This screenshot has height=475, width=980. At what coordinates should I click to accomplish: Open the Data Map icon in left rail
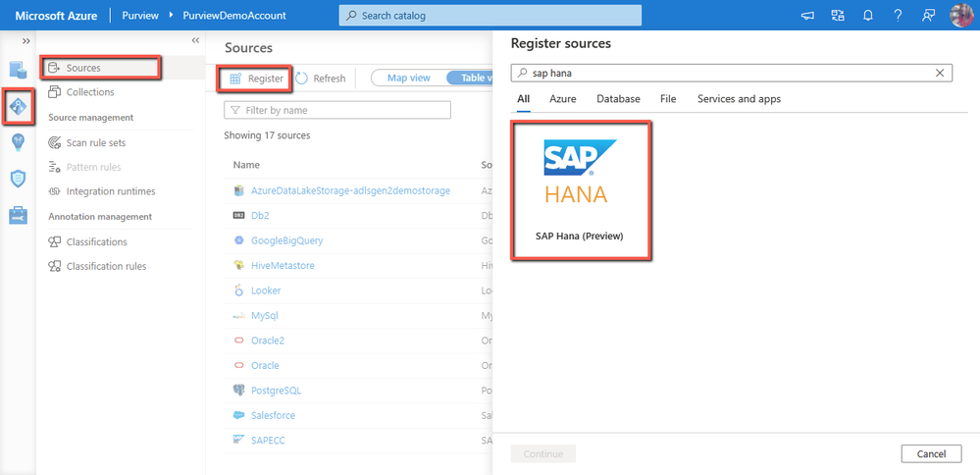[x=19, y=106]
